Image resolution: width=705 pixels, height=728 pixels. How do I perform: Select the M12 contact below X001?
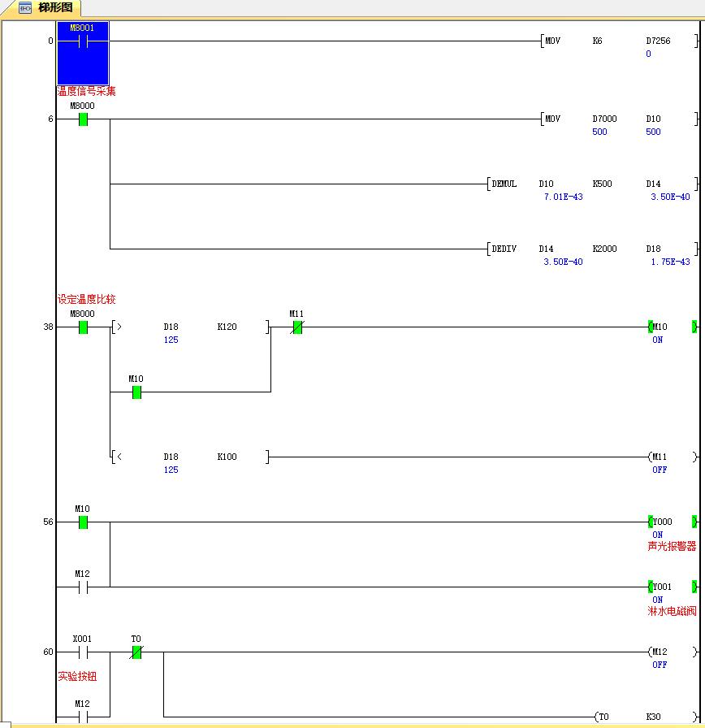(83, 717)
